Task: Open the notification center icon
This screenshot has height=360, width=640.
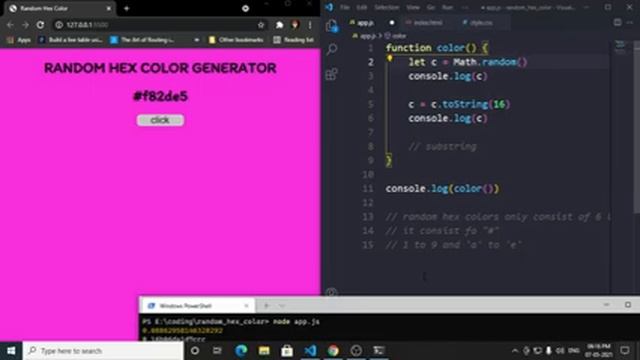Action: coord(625,351)
